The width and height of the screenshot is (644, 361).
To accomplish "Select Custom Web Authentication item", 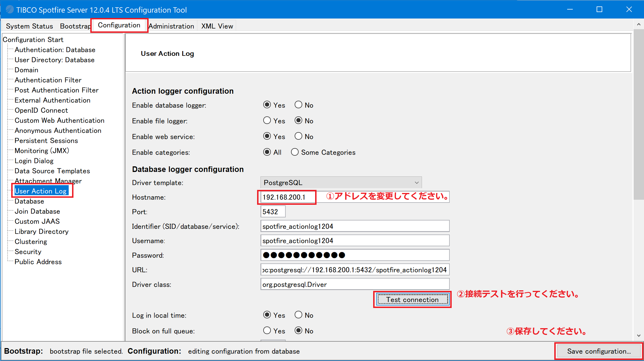I will click(x=59, y=120).
